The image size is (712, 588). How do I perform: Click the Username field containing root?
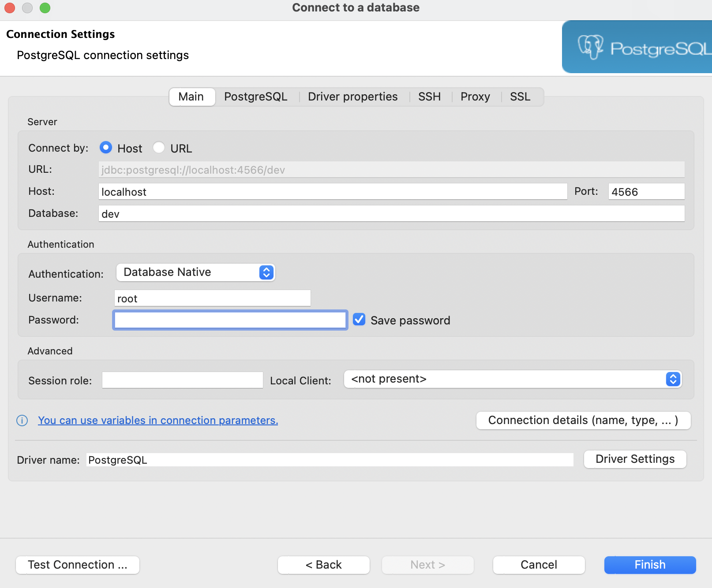[x=213, y=298]
